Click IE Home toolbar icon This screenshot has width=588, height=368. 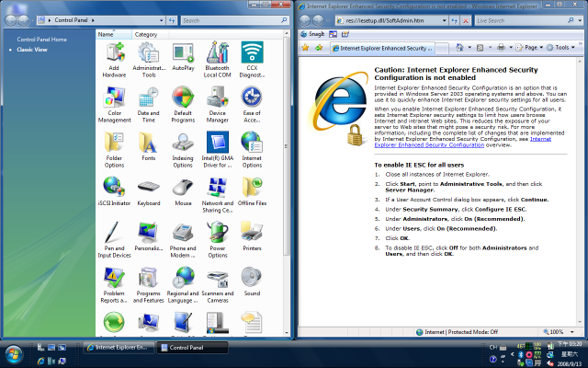click(x=459, y=47)
